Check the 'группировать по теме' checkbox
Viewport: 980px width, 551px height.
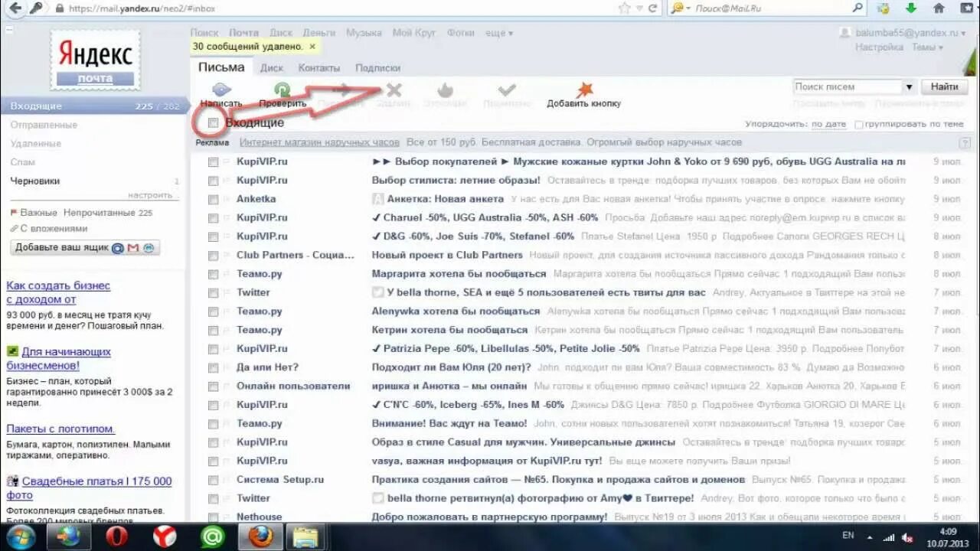[x=859, y=124]
